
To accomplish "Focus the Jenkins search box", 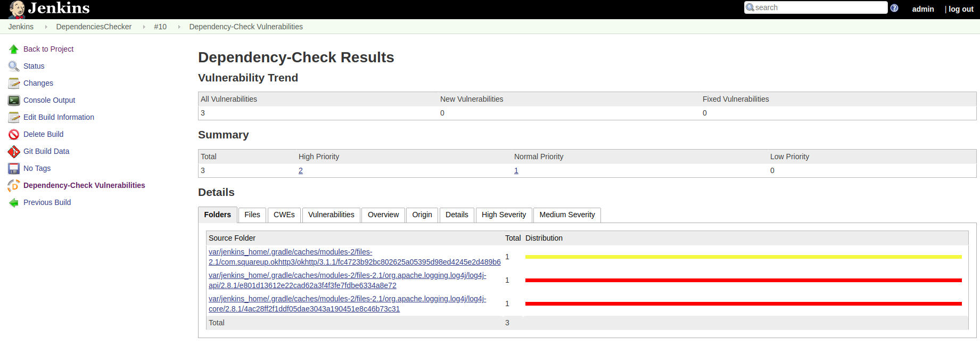I will tap(819, 7).
